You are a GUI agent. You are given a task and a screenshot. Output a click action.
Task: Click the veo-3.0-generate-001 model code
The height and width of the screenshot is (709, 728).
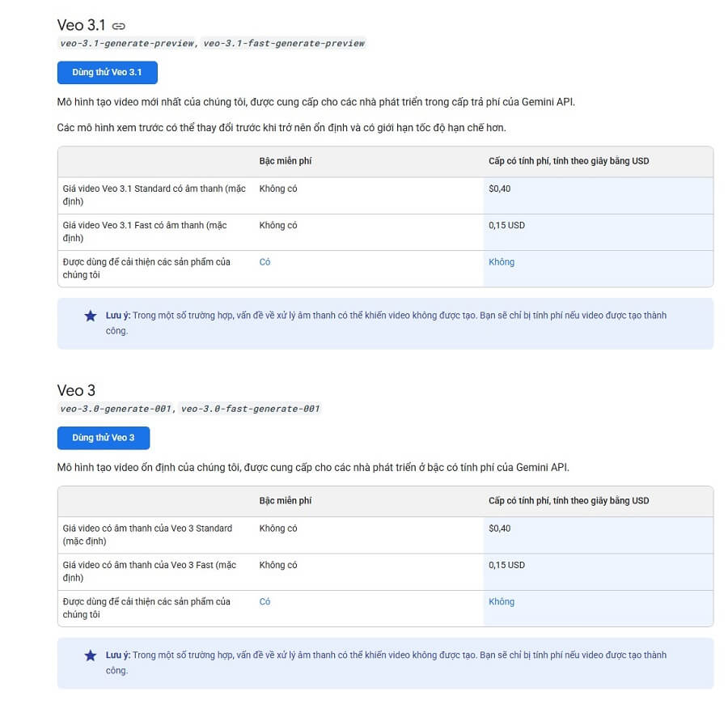(x=116, y=409)
